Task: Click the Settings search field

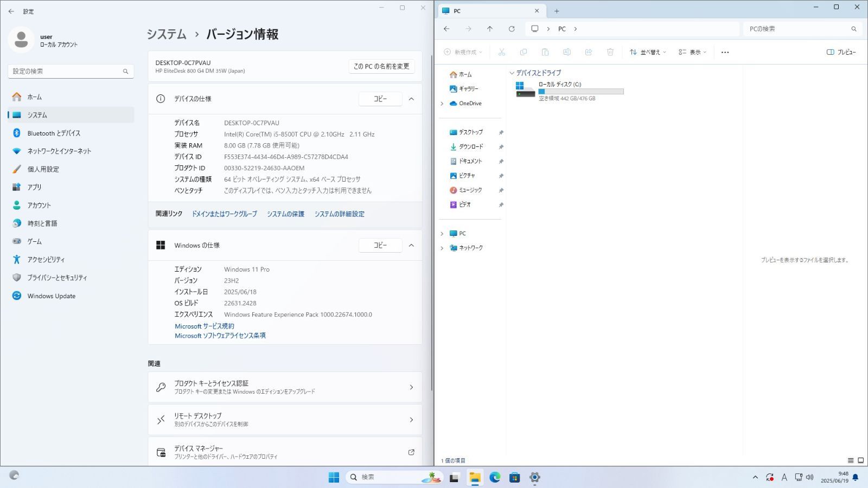Action: point(71,71)
